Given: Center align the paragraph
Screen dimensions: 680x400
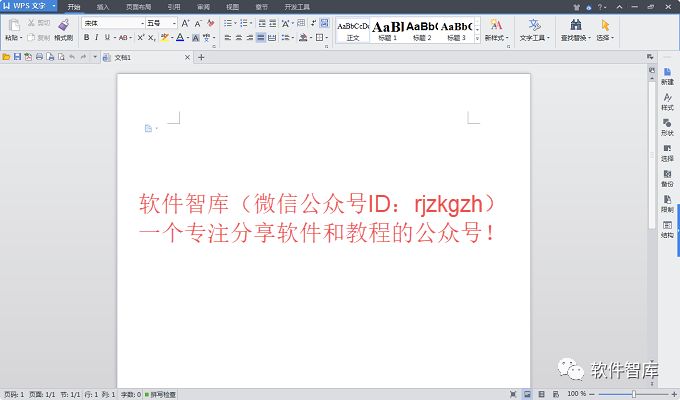Looking at the screenshot, I should coord(239,38).
